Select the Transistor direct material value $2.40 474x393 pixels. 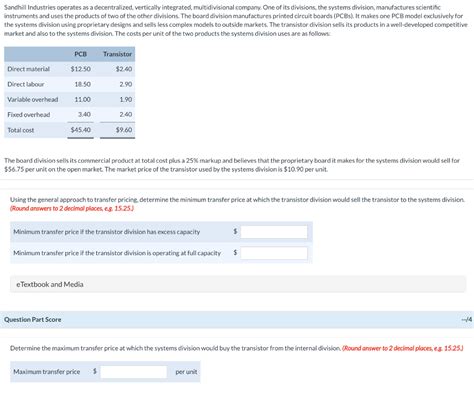pyautogui.click(x=124, y=69)
